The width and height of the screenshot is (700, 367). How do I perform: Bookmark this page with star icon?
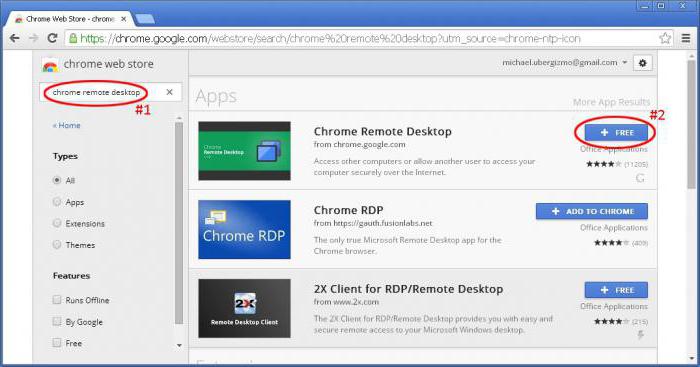(665, 38)
